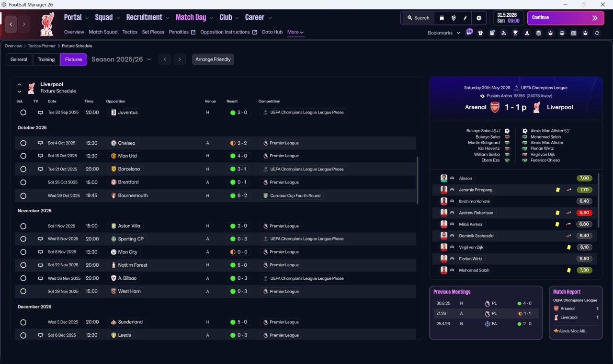Switch to the General tab
Viewport: 613px width, 364px height.
19,59
